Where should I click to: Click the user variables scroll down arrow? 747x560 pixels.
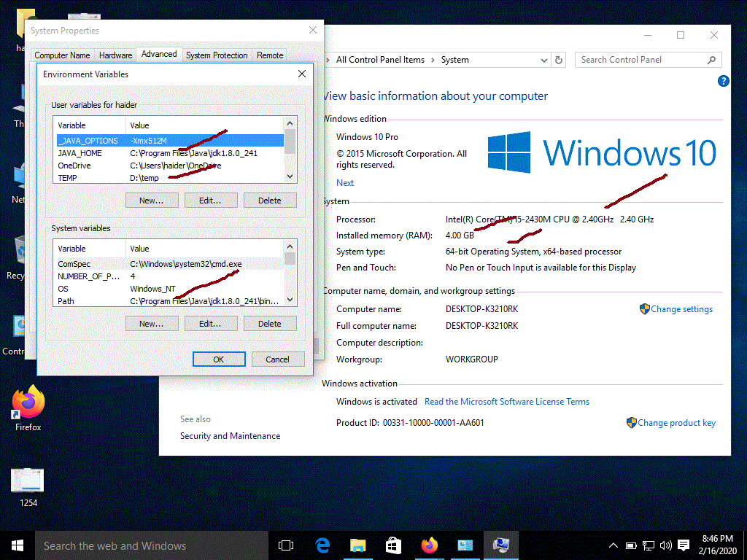[x=290, y=176]
